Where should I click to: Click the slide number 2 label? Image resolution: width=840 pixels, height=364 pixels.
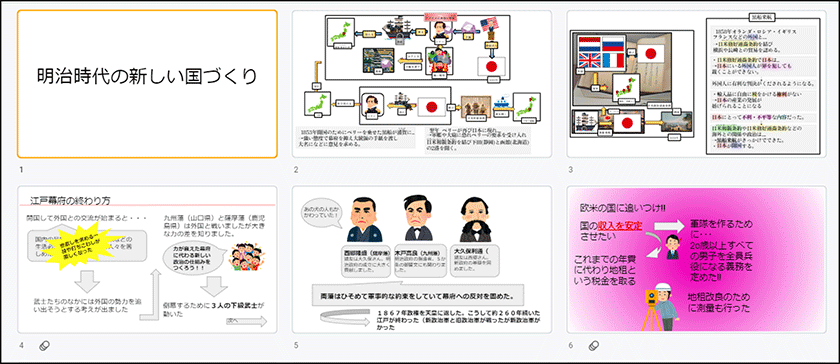coord(296,170)
